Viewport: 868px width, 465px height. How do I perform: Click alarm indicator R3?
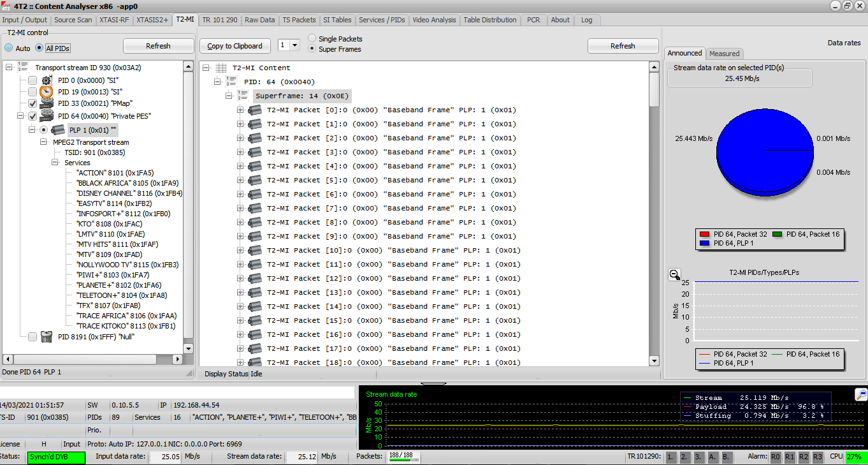point(818,457)
